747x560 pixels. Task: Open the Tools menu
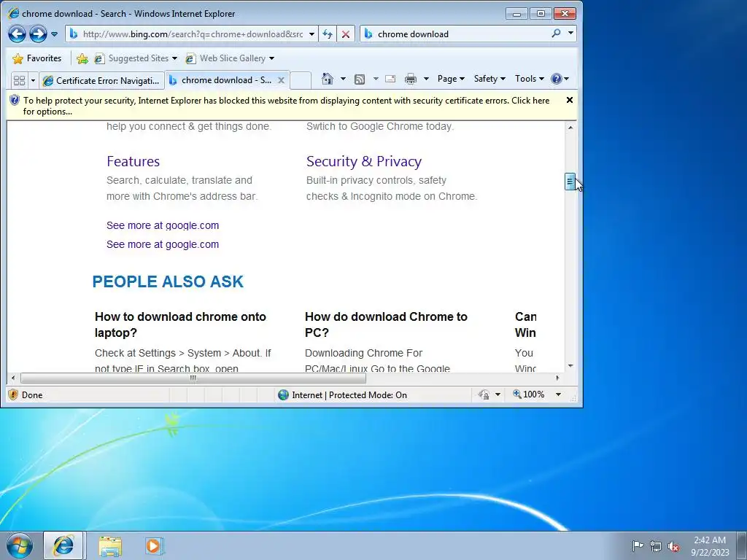click(530, 79)
